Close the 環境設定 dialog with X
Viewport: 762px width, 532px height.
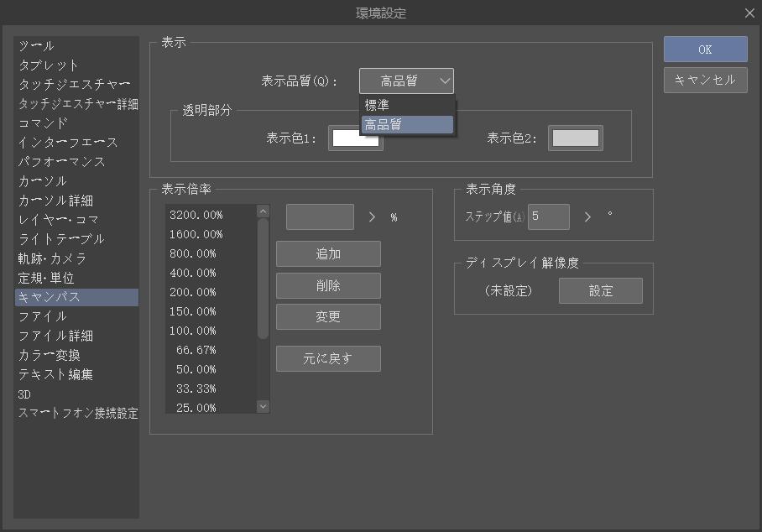click(749, 13)
